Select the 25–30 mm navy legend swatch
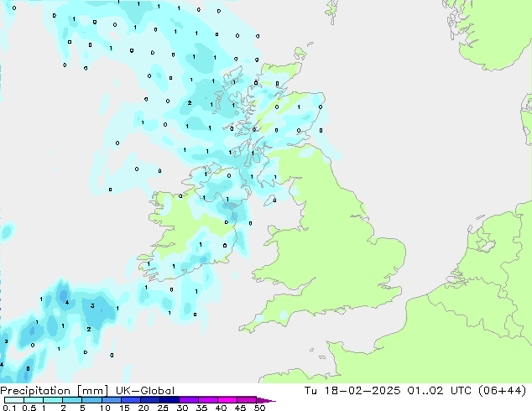532x411 pixels. click(170, 400)
